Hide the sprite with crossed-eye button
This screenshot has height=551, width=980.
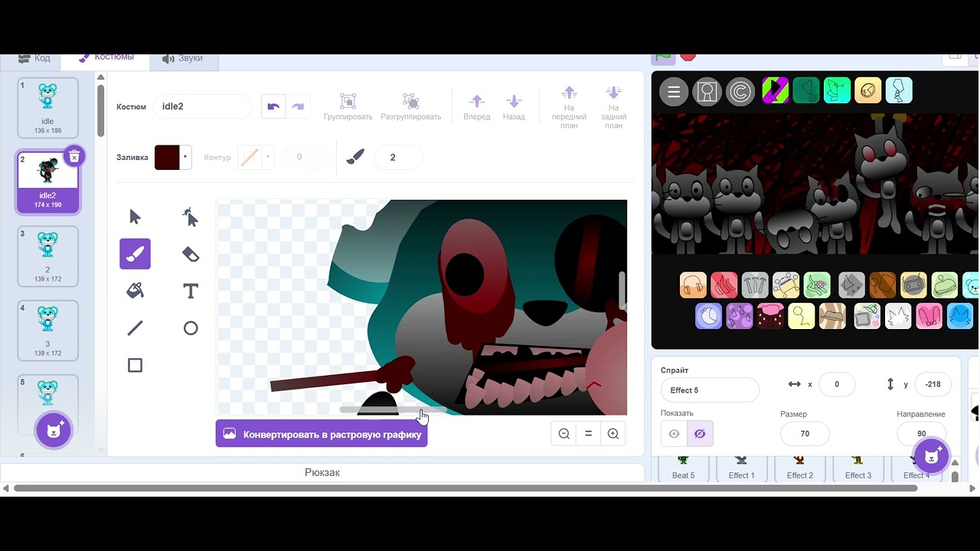click(700, 434)
